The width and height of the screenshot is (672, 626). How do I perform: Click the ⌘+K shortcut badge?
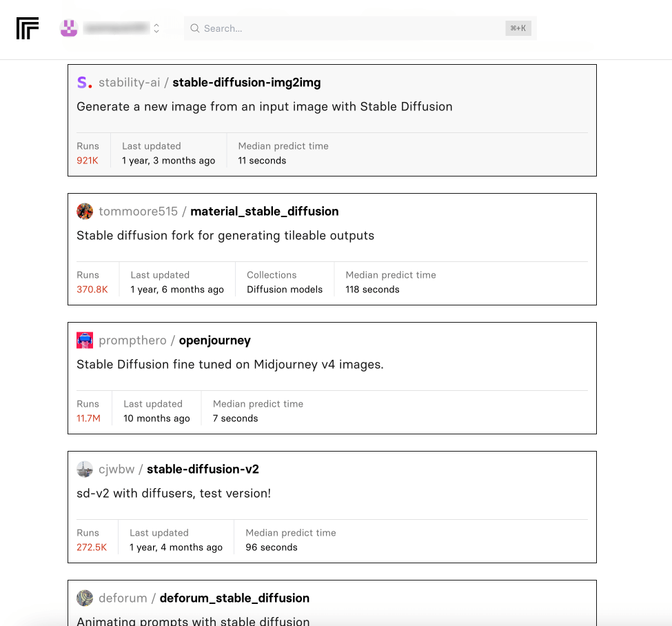coord(518,28)
